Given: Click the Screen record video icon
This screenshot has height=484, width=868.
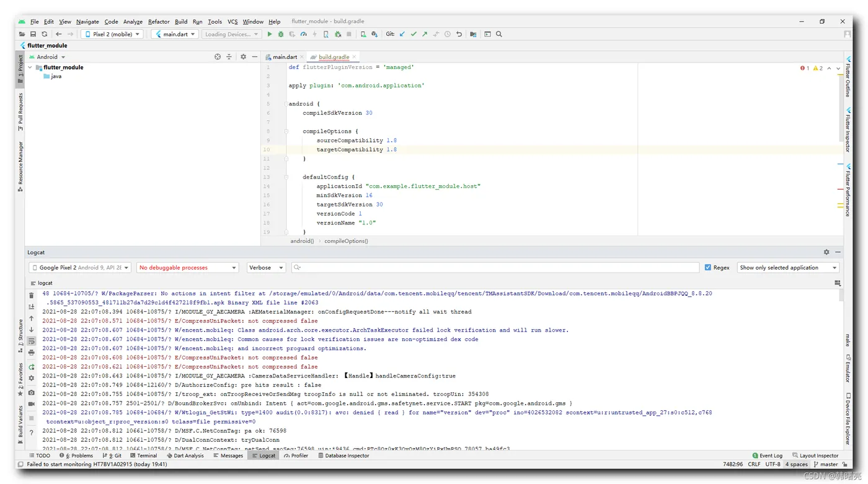Looking at the screenshot, I should (32, 404).
